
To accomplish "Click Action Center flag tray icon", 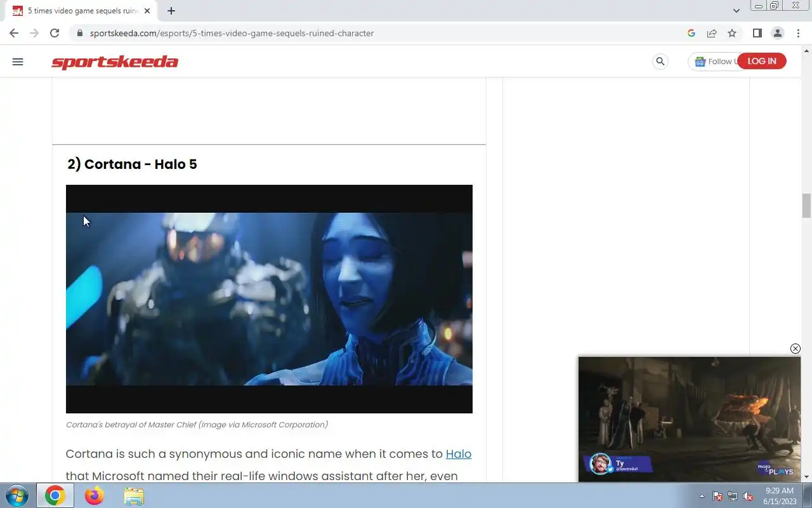I will click(717, 497).
